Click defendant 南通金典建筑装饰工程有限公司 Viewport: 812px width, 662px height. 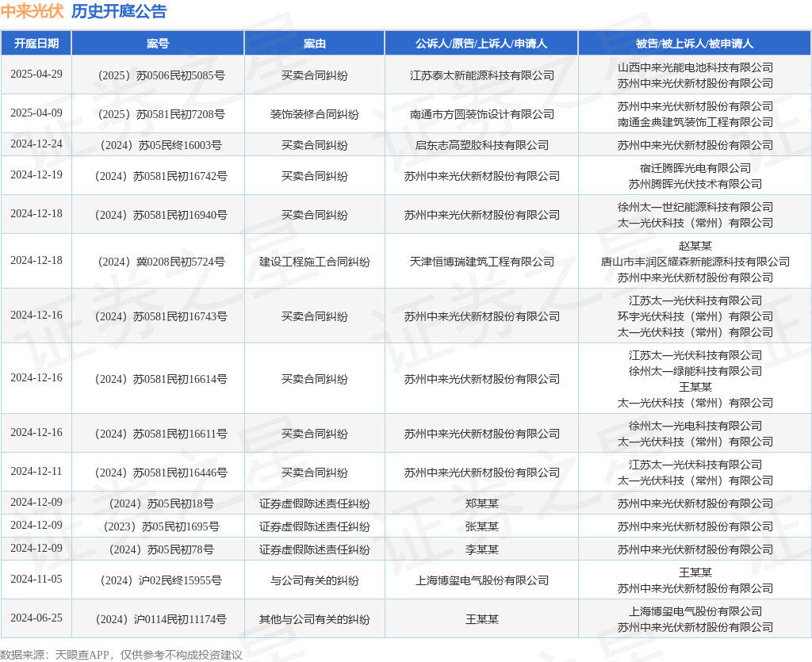click(x=695, y=122)
